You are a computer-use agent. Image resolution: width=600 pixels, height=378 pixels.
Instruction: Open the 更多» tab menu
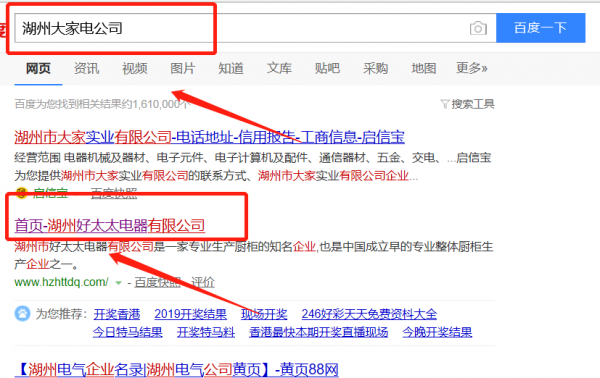pos(471,68)
